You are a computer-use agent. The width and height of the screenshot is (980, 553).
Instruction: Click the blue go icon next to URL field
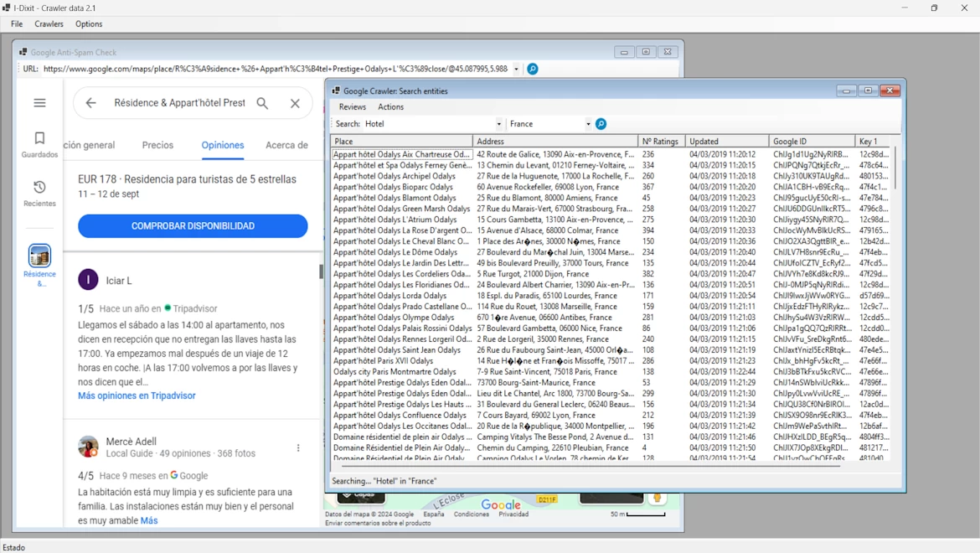click(x=533, y=69)
